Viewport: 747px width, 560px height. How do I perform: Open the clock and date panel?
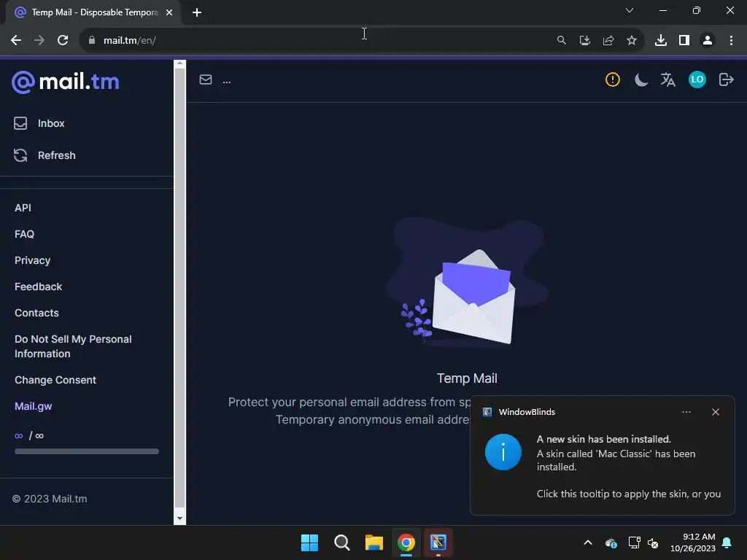tap(693, 542)
